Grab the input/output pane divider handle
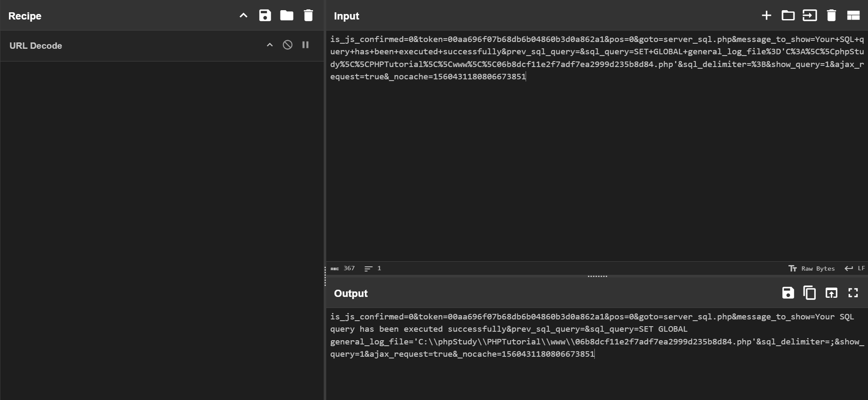868x400 pixels. point(597,276)
